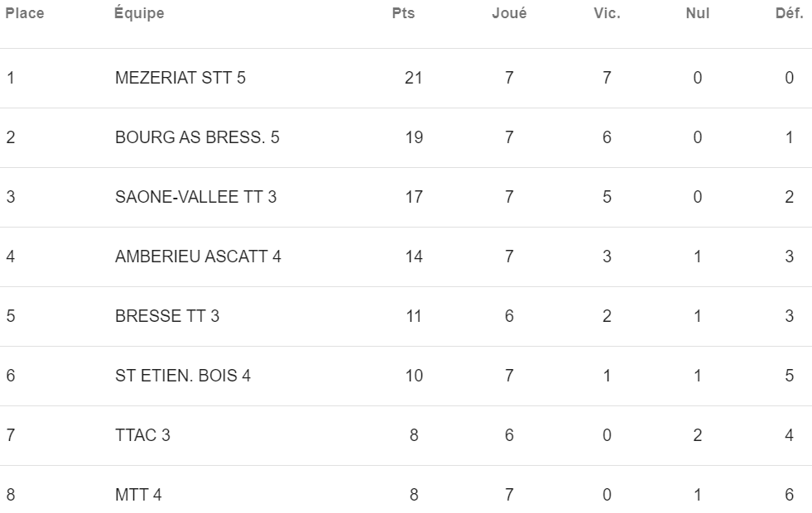Click the 21 points value for MEZERIAT
This screenshot has height=513, width=812.
[x=414, y=78]
